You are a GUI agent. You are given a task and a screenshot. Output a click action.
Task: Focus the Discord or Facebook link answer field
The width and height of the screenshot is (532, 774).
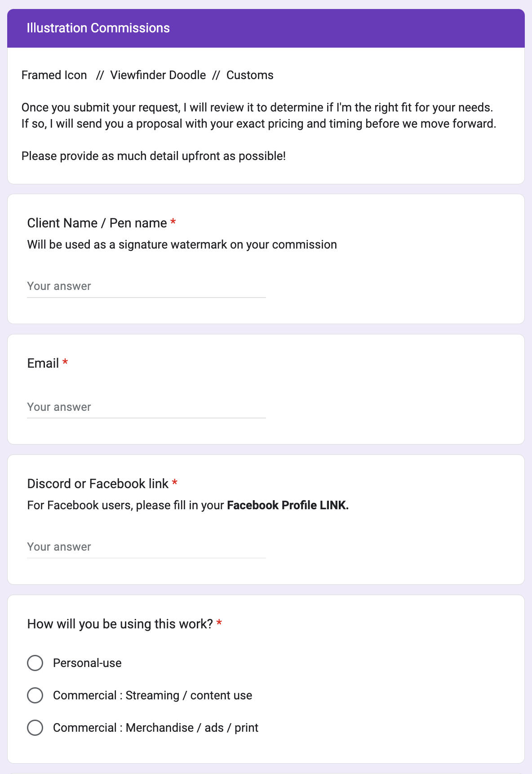coord(146,547)
